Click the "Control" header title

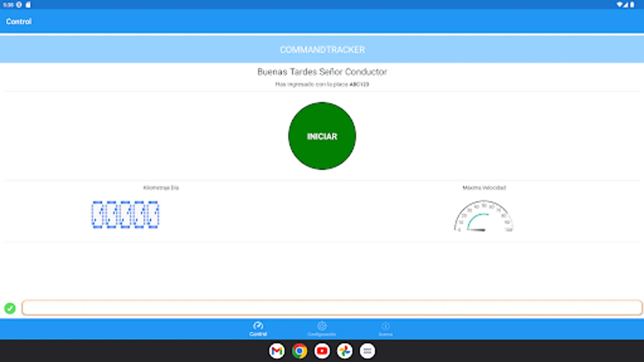(19, 21)
